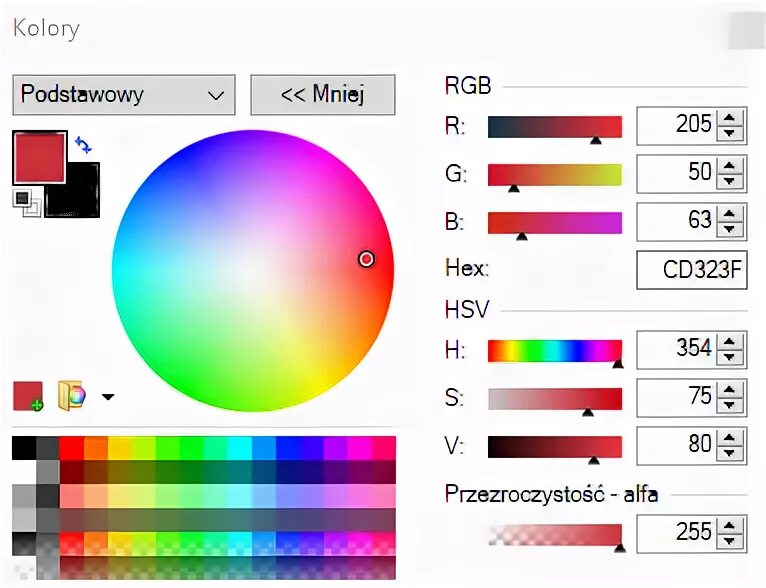Decrease the alpha 255 value down arrow

tap(729, 541)
